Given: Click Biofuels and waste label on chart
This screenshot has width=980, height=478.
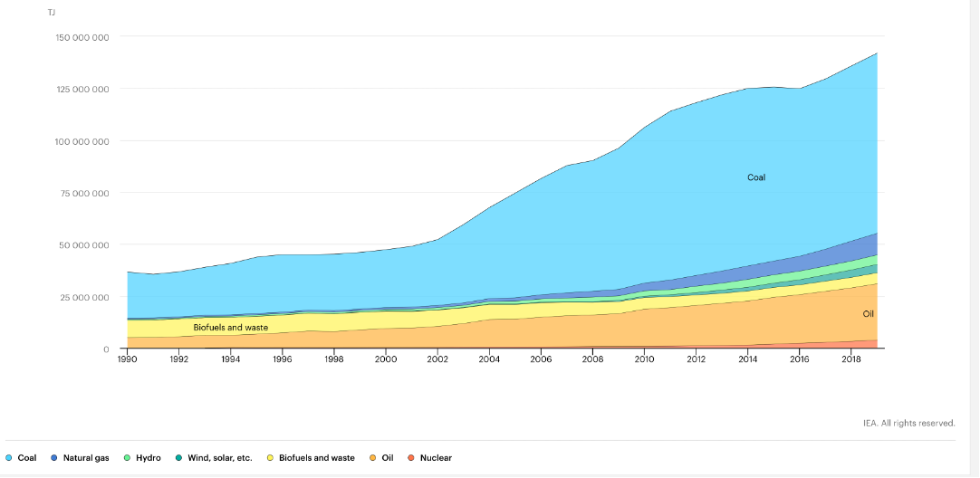Looking at the screenshot, I should pyautogui.click(x=230, y=327).
